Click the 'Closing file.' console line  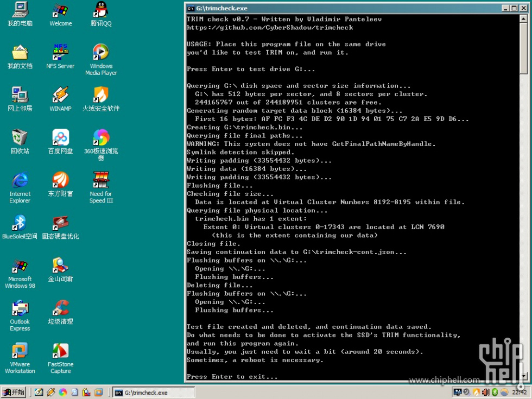click(213, 244)
